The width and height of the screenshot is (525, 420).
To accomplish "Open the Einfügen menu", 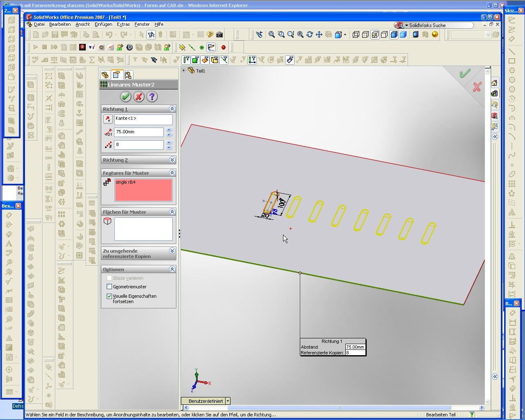I will click(x=103, y=24).
